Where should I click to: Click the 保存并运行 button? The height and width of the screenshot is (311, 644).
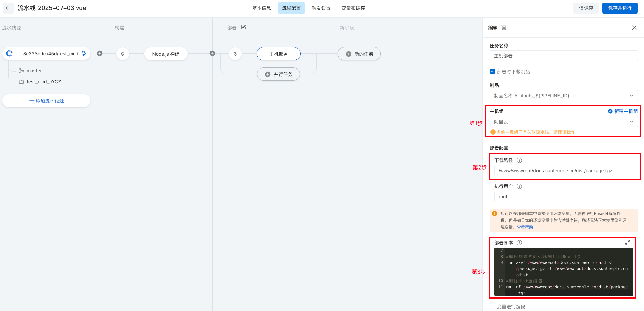[620, 8]
